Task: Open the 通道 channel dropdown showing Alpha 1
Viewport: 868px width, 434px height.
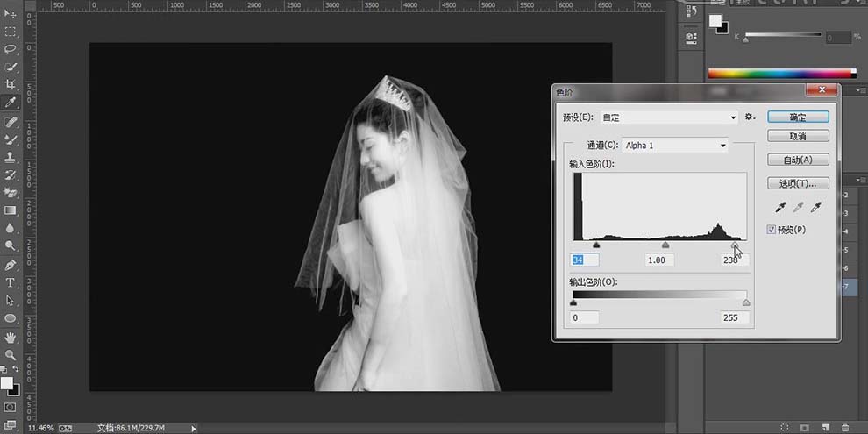Action: pos(675,145)
